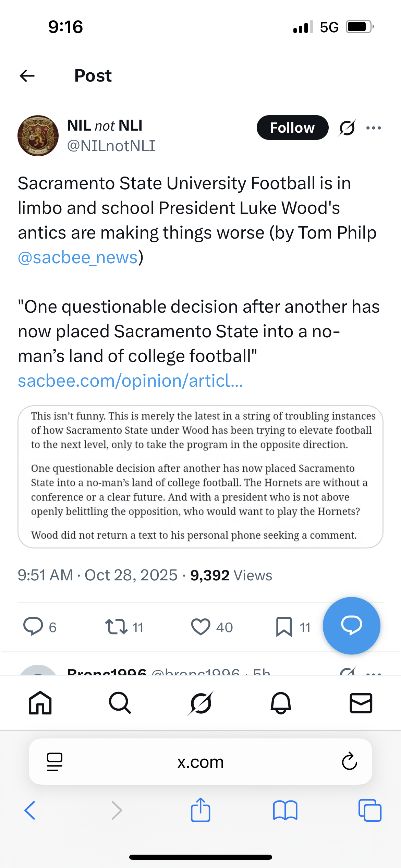
Task: Reload the x.com page
Action: click(x=349, y=761)
